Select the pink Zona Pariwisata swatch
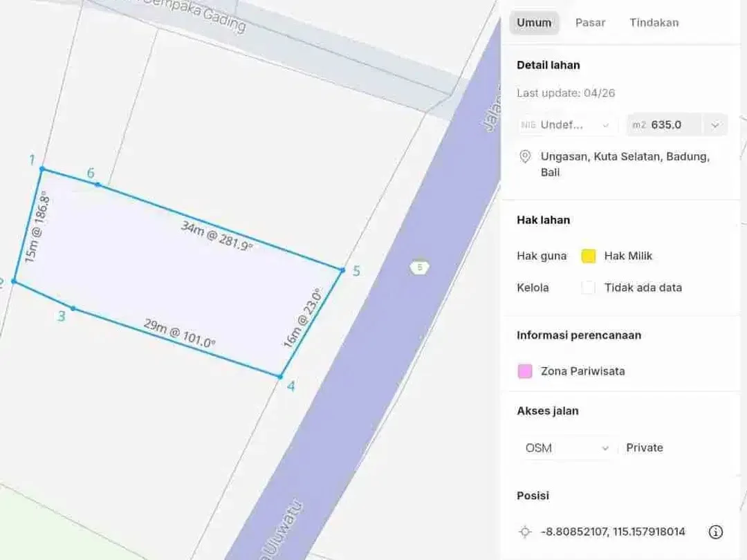 pos(525,371)
